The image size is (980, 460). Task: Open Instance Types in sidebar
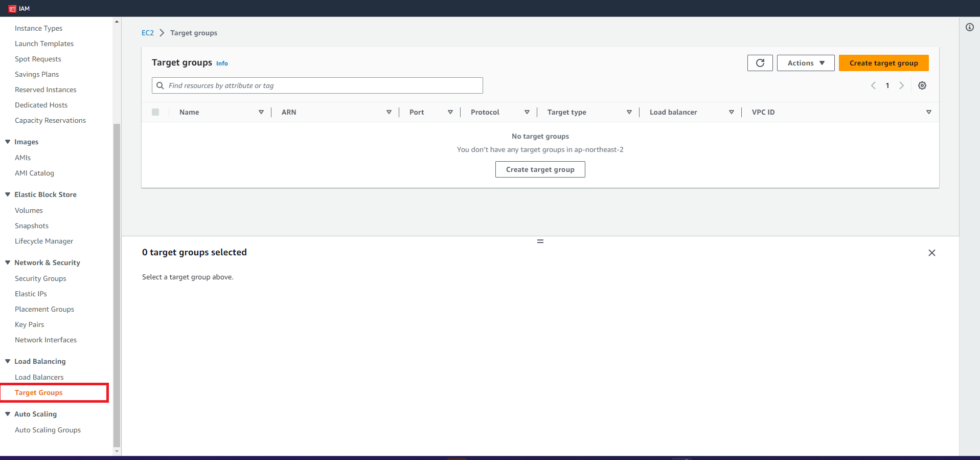(x=38, y=28)
